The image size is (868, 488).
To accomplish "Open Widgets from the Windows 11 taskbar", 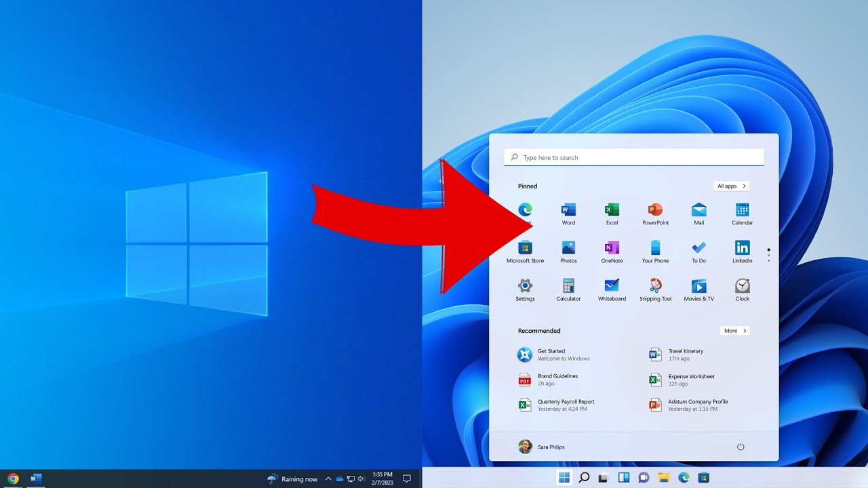I will point(624,478).
